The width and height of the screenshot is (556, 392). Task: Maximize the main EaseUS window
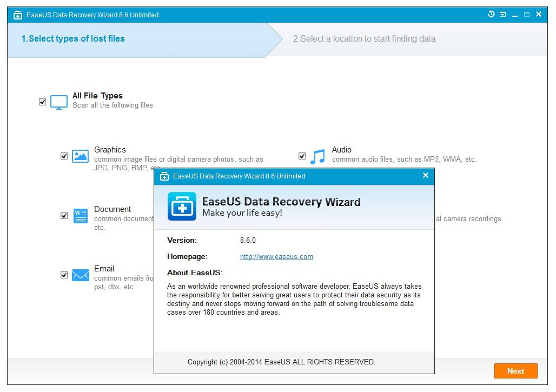527,15
